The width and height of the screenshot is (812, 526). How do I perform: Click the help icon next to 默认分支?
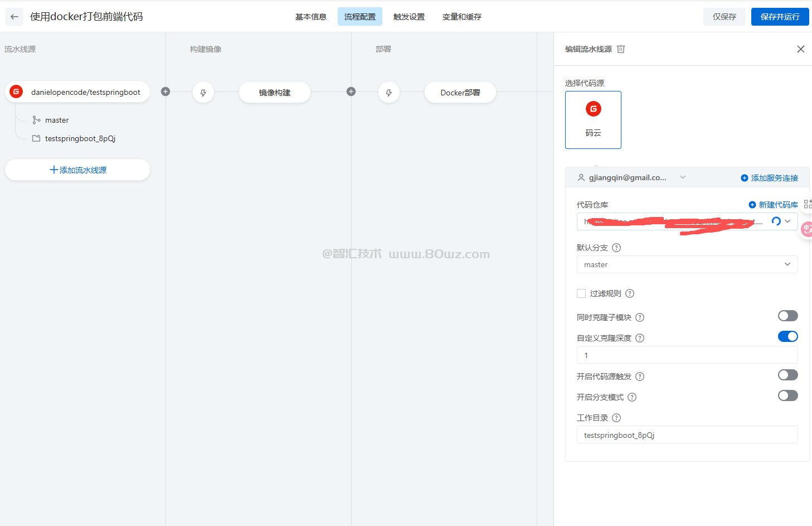[616, 248]
